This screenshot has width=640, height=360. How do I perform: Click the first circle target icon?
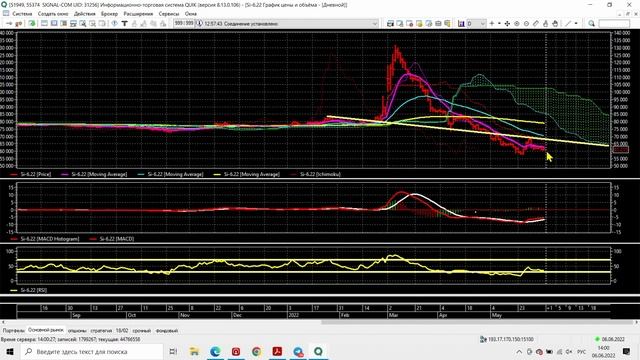517,23
